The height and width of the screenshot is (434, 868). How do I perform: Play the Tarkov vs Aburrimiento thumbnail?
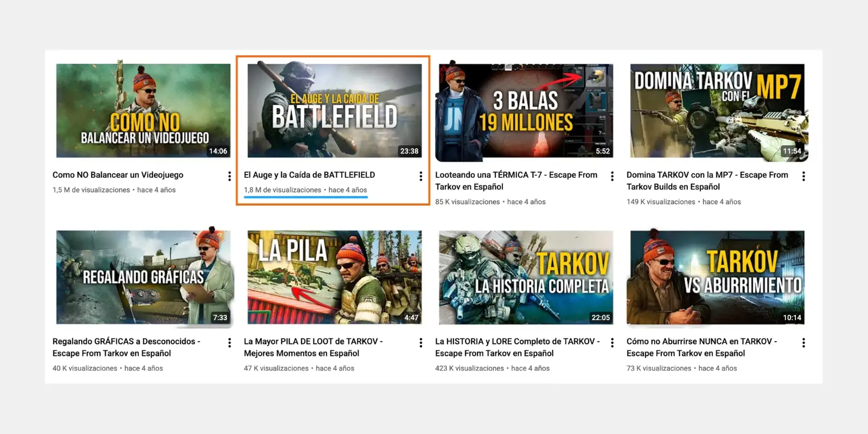pos(717,277)
